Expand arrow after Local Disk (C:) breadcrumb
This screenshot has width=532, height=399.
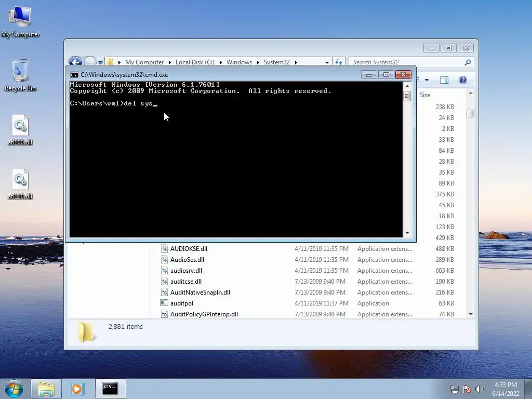tap(220, 62)
